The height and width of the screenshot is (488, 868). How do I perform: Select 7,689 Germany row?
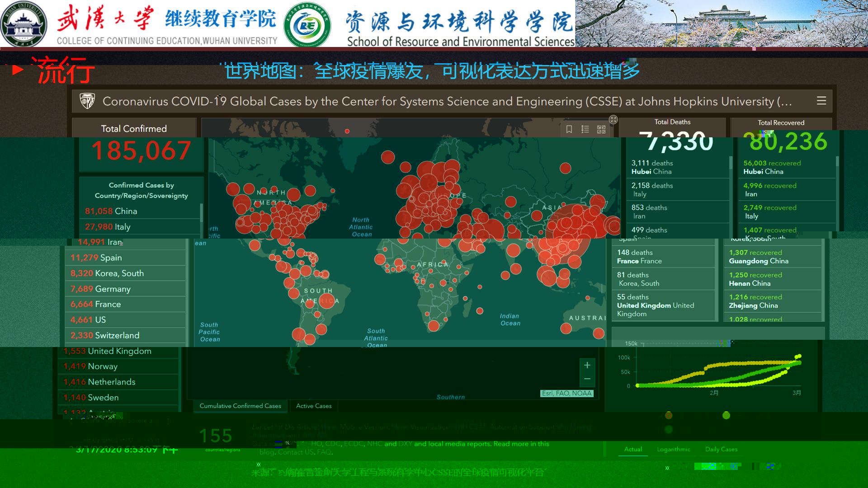pyautogui.click(x=126, y=289)
